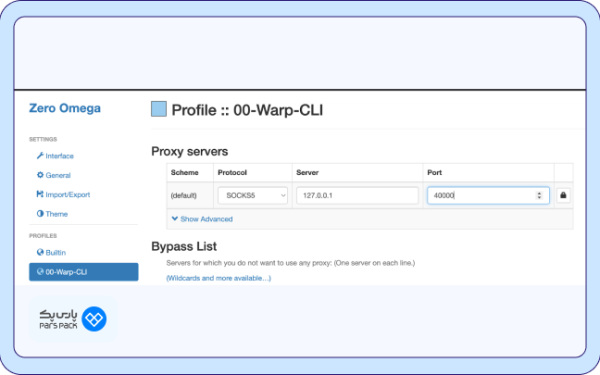This screenshot has width=600, height=375.
Task: Click the Scheme column header
Action: coord(184,173)
